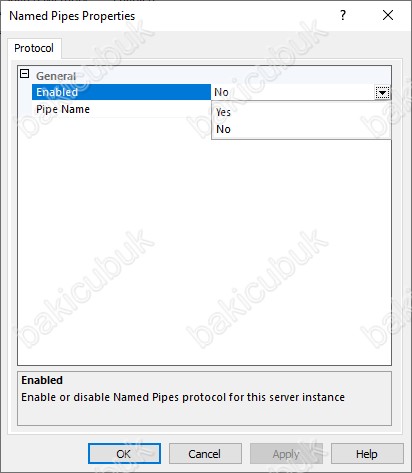Select the Pipe Name property row
The height and width of the screenshot is (473, 412).
pyautogui.click(x=121, y=109)
